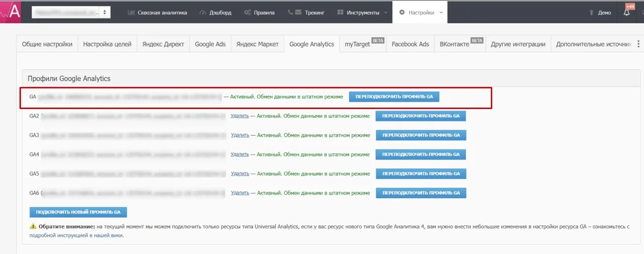Go to Трекинг in the top navigation
The width and height of the screenshot is (644, 254).
coord(306,13)
